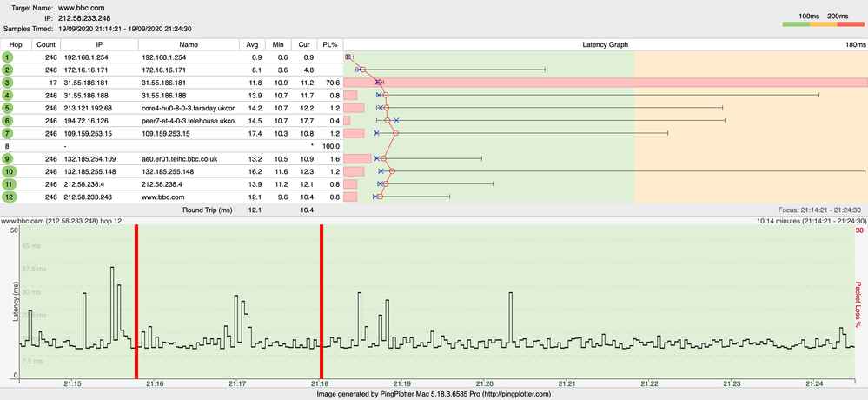The width and height of the screenshot is (868, 400).
Task: Select the Count column header
Action: click(46, 43)
